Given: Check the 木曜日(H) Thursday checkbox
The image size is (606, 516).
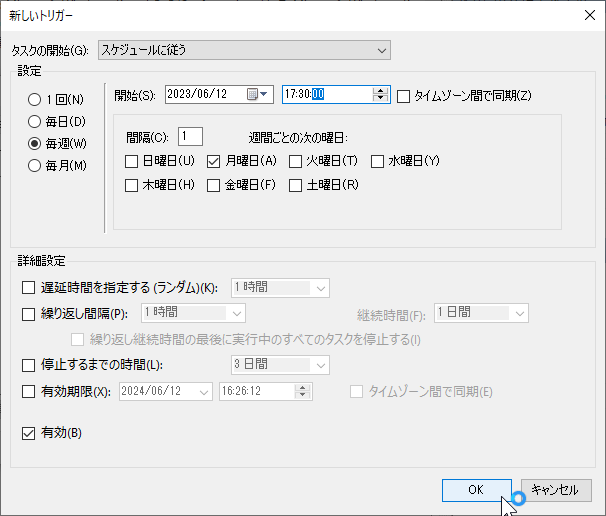Looking at the screenshot, I should point(131,185).
